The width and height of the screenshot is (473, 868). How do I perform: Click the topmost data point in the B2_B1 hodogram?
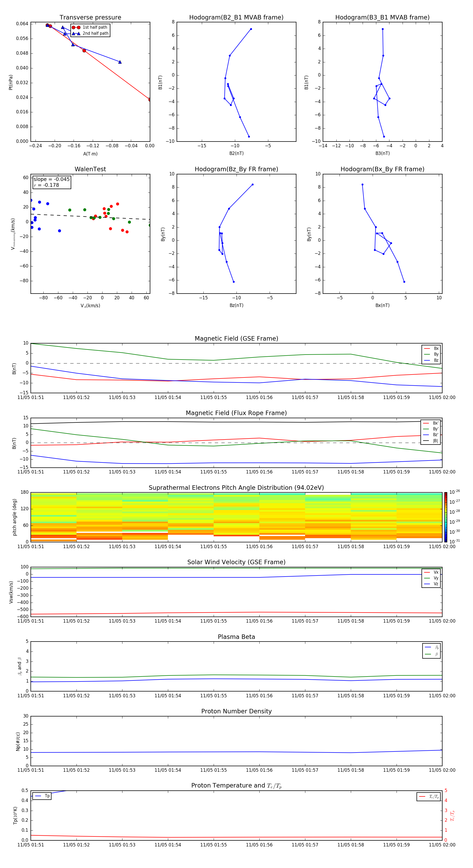[x=251, y=29]
